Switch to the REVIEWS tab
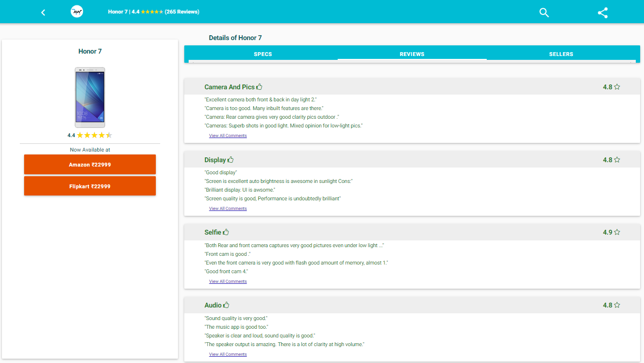This screenshot has height=363, width=644. (x=412, y=54)
